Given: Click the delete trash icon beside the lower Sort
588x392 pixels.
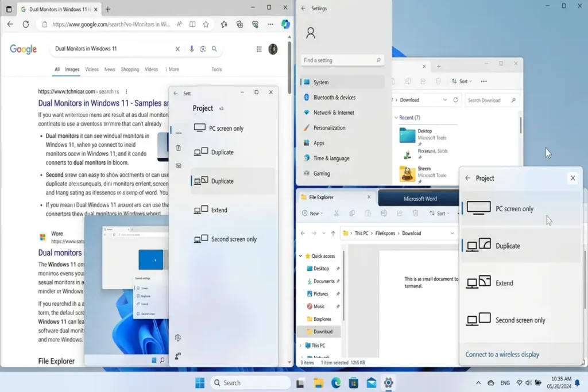Looking at the screenshot, I should [416, 214].
